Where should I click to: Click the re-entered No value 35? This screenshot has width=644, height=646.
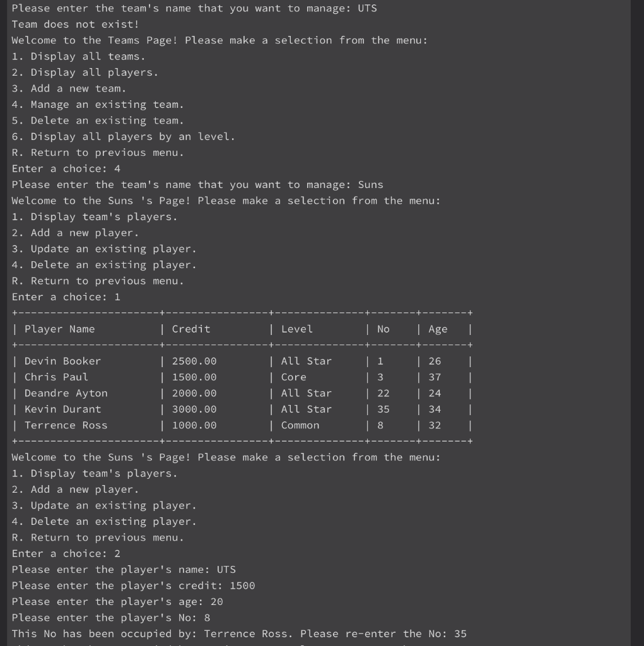[460, 634]
